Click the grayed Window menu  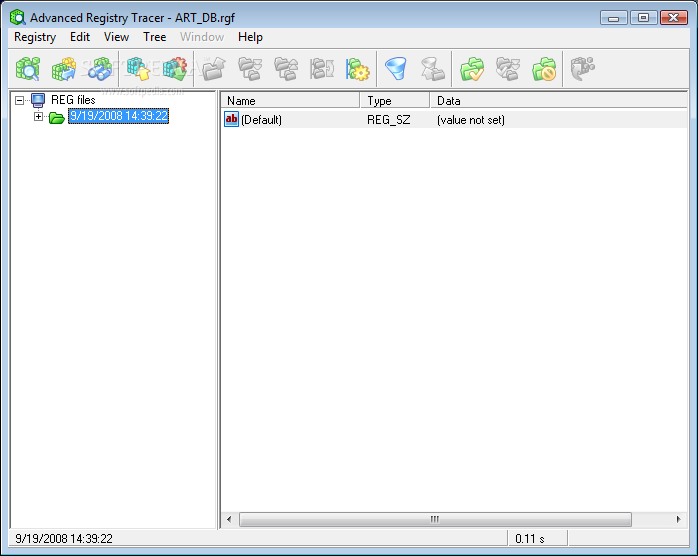(202, 37)
